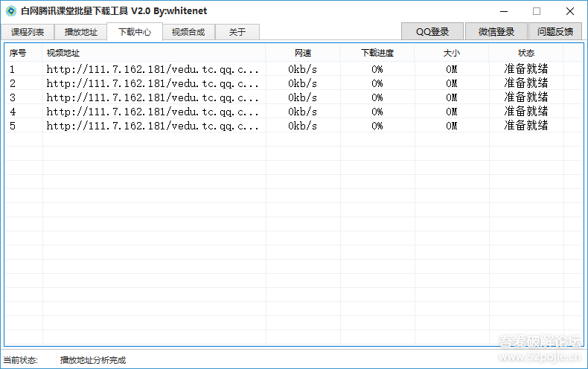This screenshot has width=588, height=369.
Task: Select row 4 video URL
Action: [x=153, y=112]
